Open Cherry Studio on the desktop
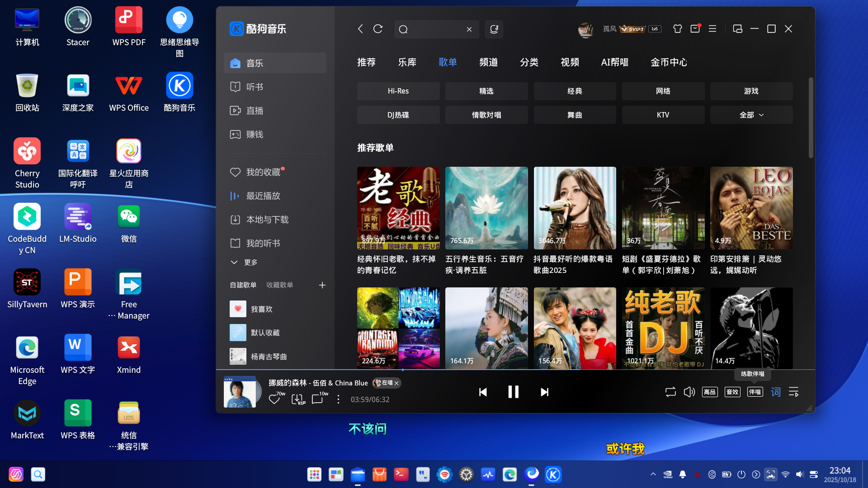 (x=27, y=163)
